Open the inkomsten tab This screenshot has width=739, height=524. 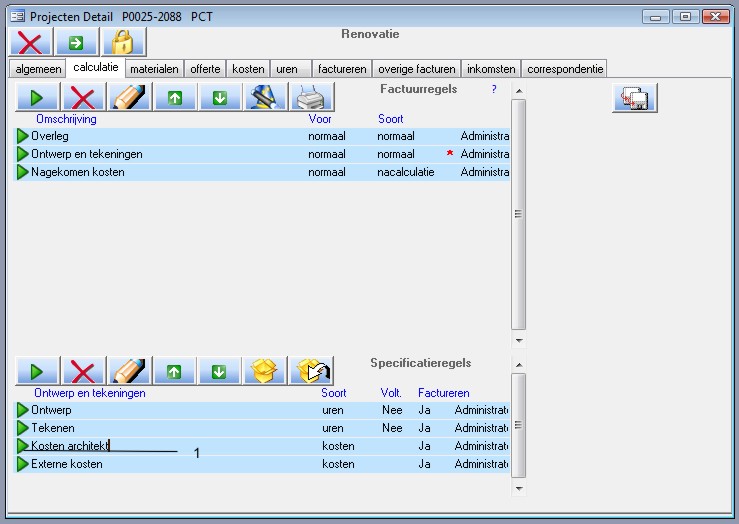[x=491, y=69]
